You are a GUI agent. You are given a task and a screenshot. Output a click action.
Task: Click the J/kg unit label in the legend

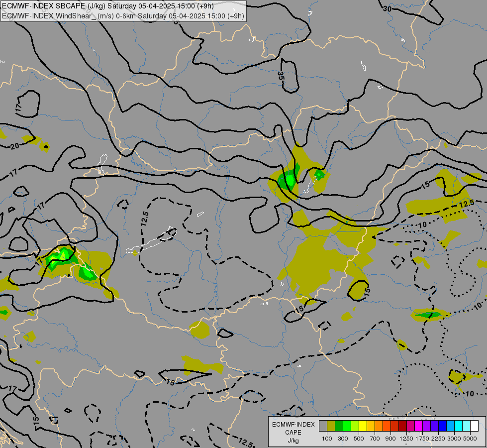coord(293,441)
